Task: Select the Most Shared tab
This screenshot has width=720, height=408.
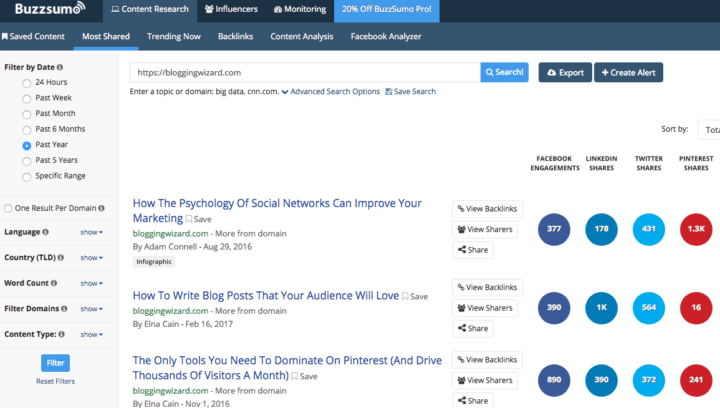Action: pyautogui.click(x=106, y=36)
